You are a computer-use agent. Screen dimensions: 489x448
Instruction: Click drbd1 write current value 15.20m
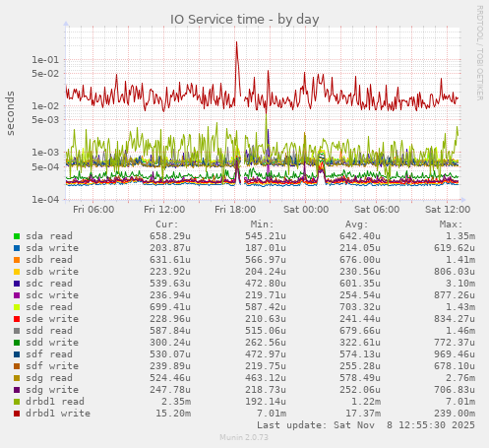(x=173, y=414)
